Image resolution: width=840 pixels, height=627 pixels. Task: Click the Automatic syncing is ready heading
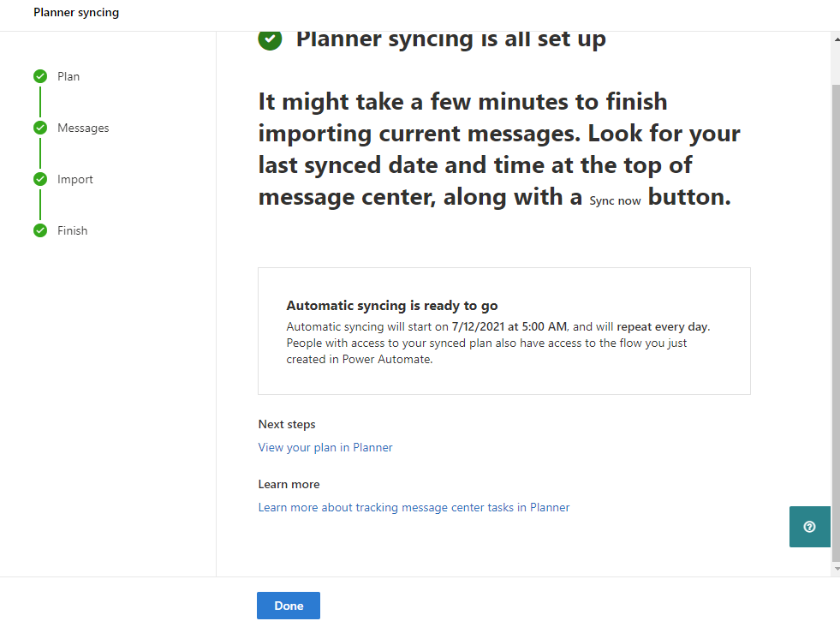(x=391, y=306)
